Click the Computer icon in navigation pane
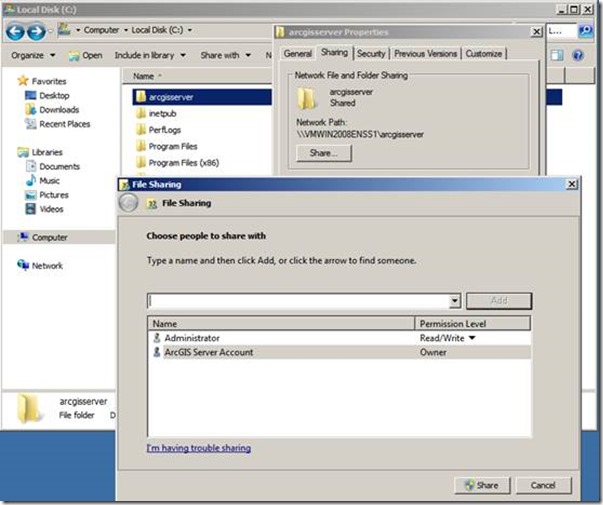The width and height of the screenshot is (603, 505). [x=23, y=237]
